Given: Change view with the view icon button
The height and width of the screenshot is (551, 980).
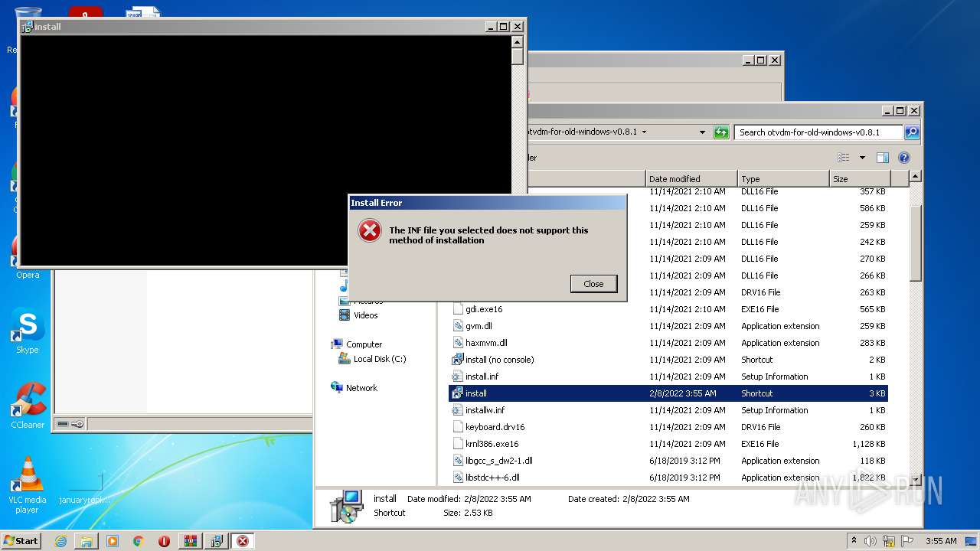Looking at the screenshot, I should (844, 158).
